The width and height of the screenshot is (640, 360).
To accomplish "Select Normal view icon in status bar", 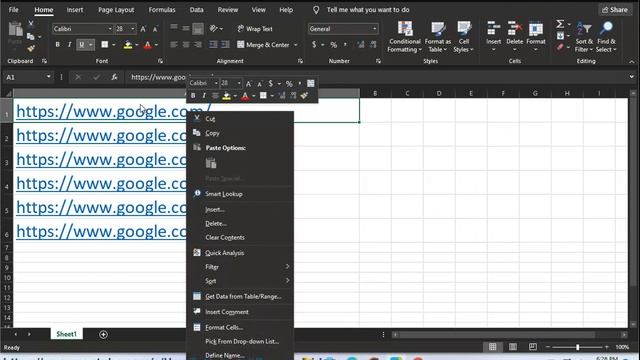I will 493,347.
